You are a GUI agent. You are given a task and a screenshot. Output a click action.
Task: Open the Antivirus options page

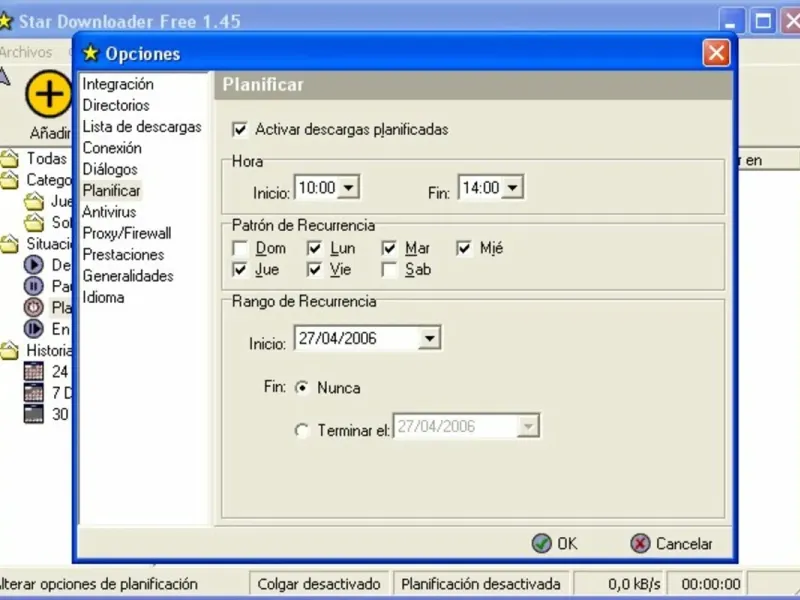pos(109,212)
